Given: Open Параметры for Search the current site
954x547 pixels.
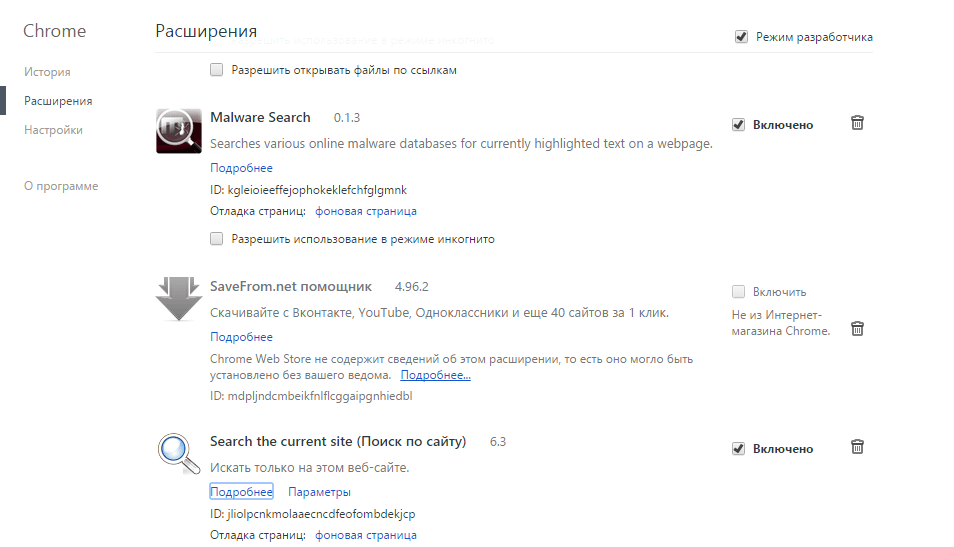Looking at the screenshot, I should tap(319, 492).
